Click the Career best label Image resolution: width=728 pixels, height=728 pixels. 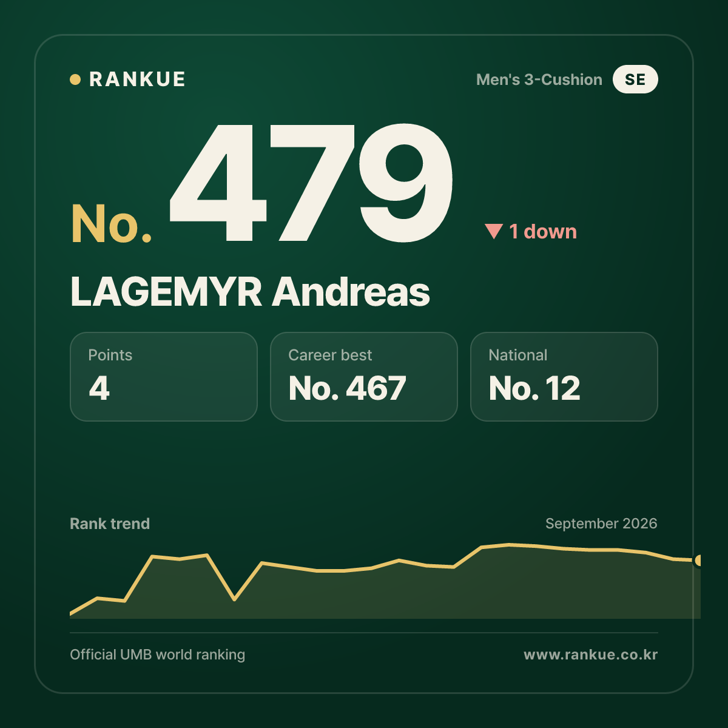(330, 355)
